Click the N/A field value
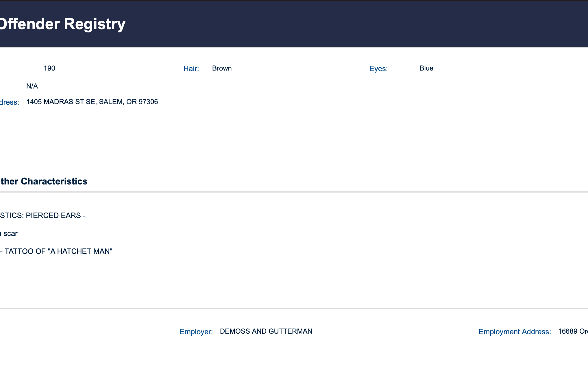This screenshot has height=388, width=588. [32, 86]
